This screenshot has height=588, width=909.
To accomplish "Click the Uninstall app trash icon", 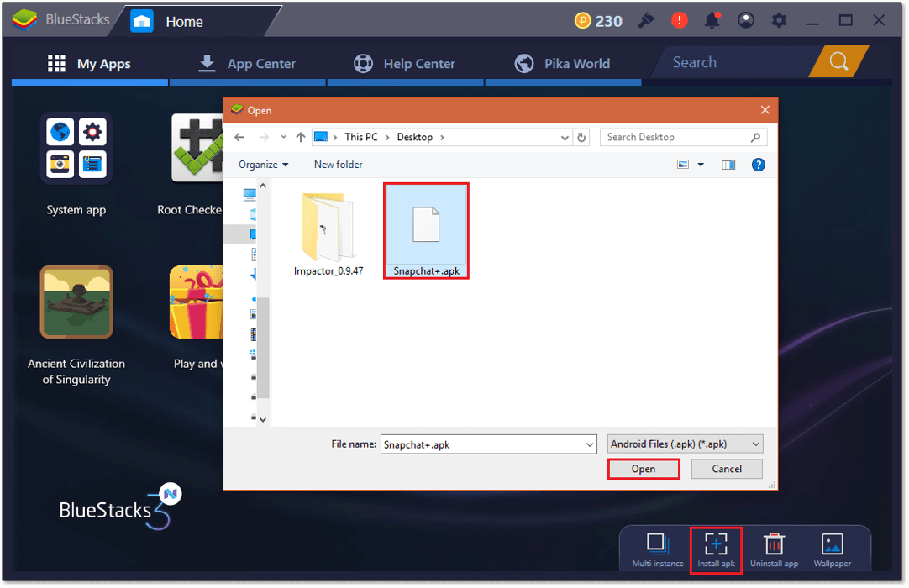I will pos(774,544).
